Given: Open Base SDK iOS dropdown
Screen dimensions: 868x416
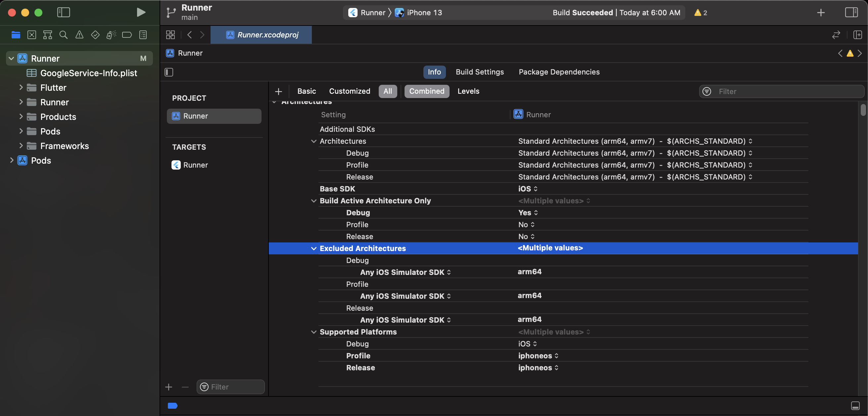Looking at the screenshot, I should pyautogui.click(x=528, y=189).
